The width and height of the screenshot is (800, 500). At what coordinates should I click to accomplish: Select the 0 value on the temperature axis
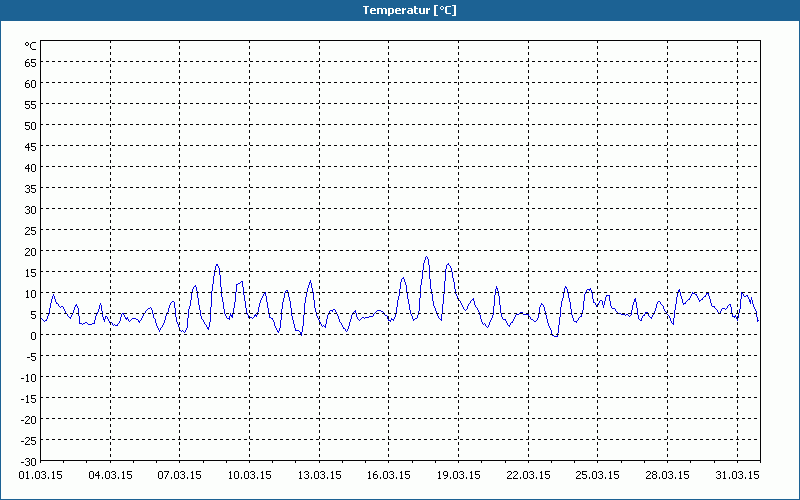coord(34,336)
